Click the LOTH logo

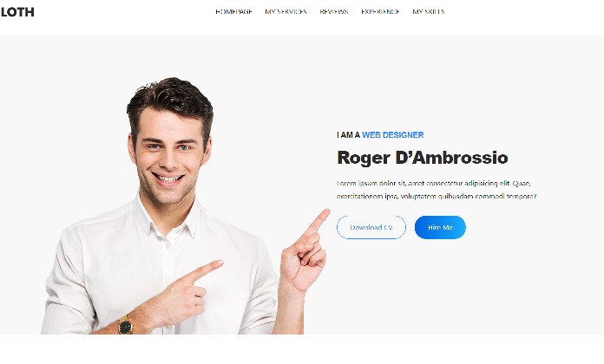point(17,12)
